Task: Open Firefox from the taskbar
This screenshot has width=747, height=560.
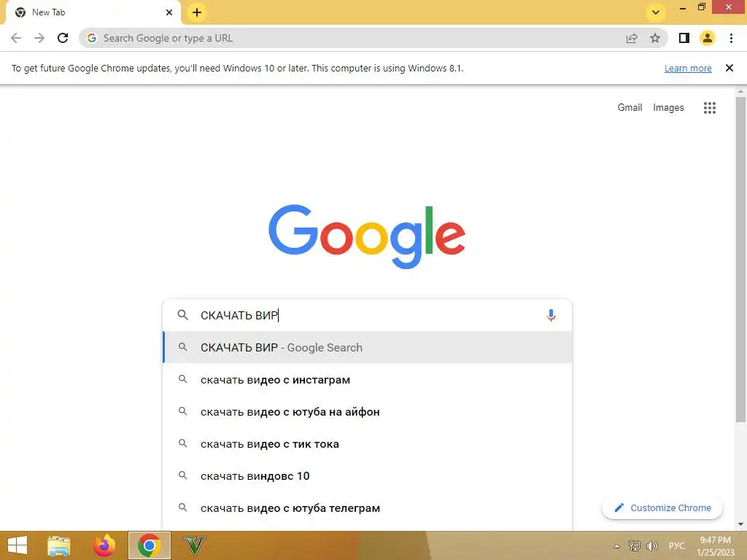Action: [x=104, y=545]
